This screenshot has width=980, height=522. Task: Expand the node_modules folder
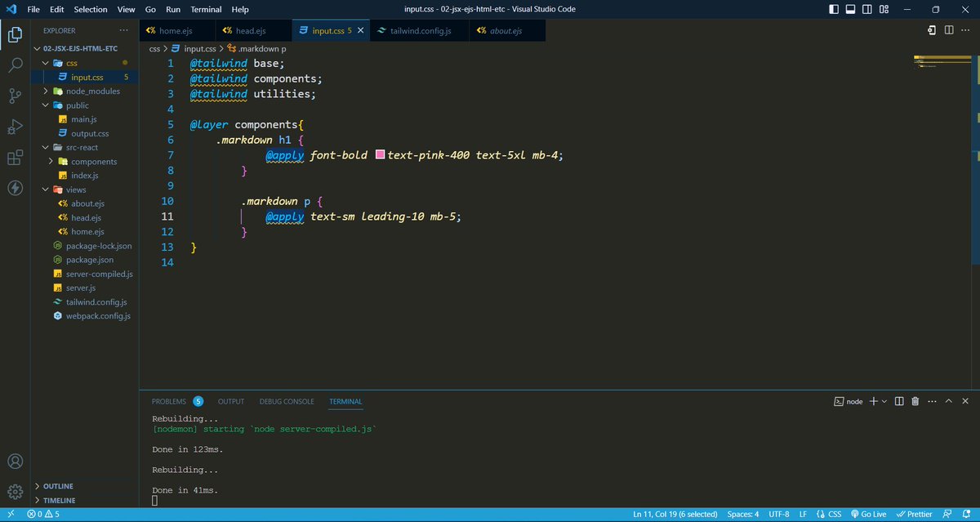tap(85, 91)
